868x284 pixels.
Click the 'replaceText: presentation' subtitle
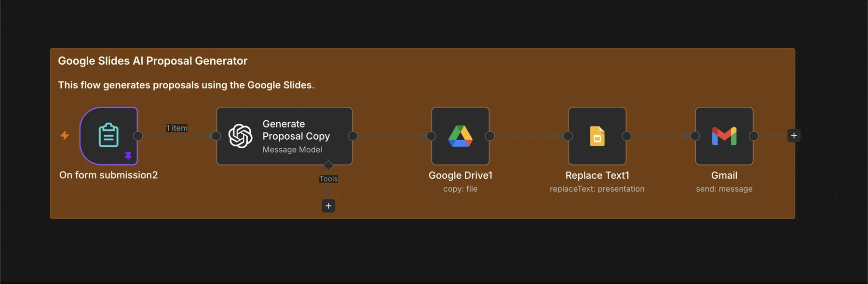597,189
